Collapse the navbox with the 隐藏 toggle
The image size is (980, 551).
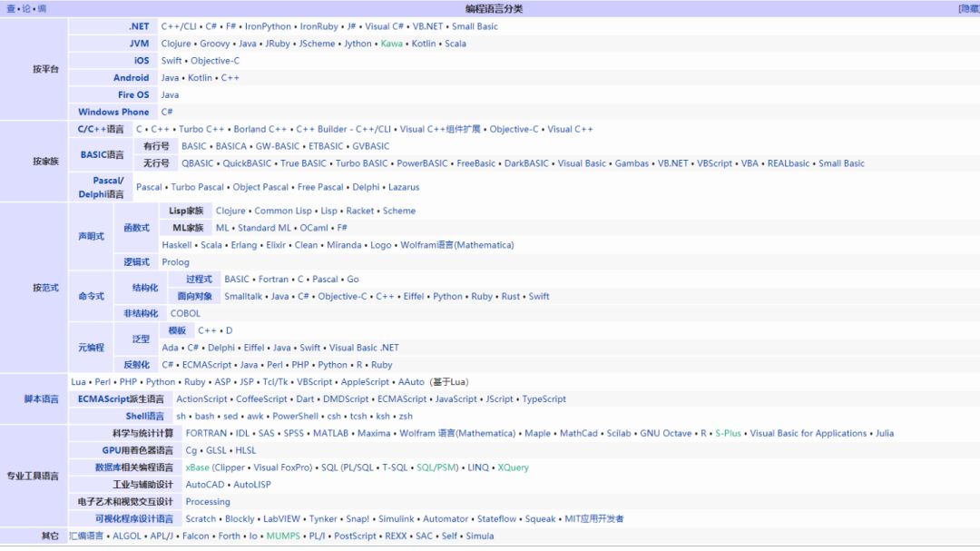tap(971, 9)
